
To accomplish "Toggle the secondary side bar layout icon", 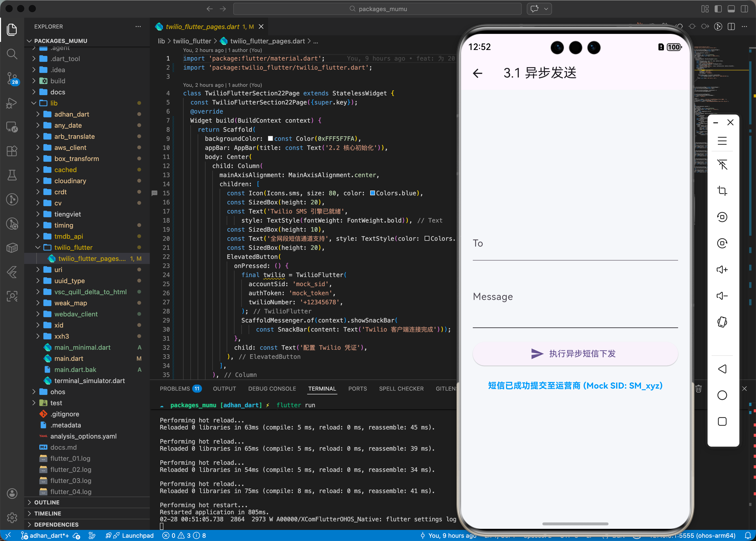I will (x=744, y=9).
